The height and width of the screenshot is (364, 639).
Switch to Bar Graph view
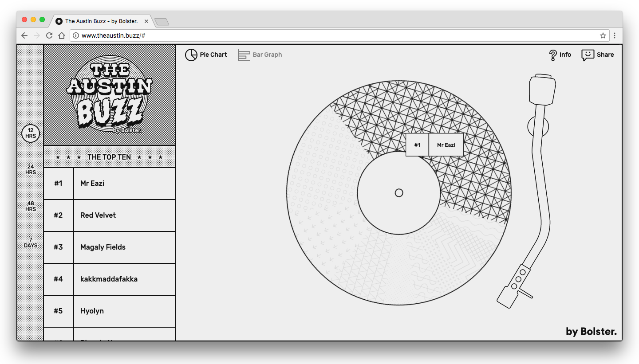coord(260,55)
